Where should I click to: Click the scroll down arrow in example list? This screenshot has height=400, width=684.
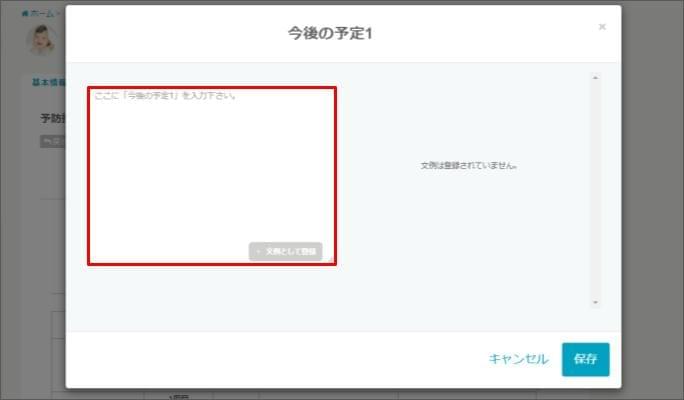595,302
